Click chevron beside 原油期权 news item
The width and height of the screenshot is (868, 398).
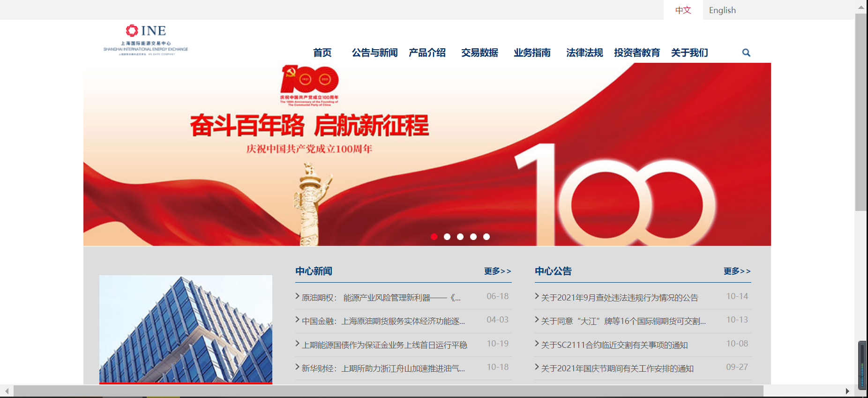(297, 296)
